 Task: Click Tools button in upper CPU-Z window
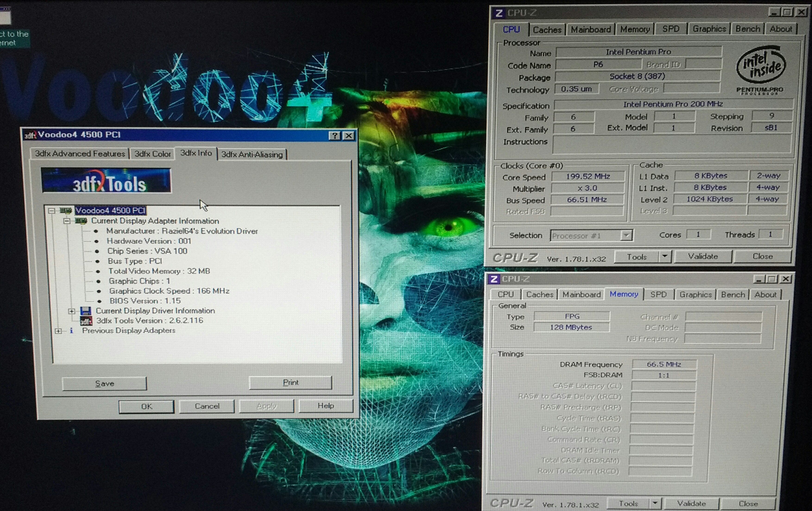pyautogui.click(x=637, y=257)
